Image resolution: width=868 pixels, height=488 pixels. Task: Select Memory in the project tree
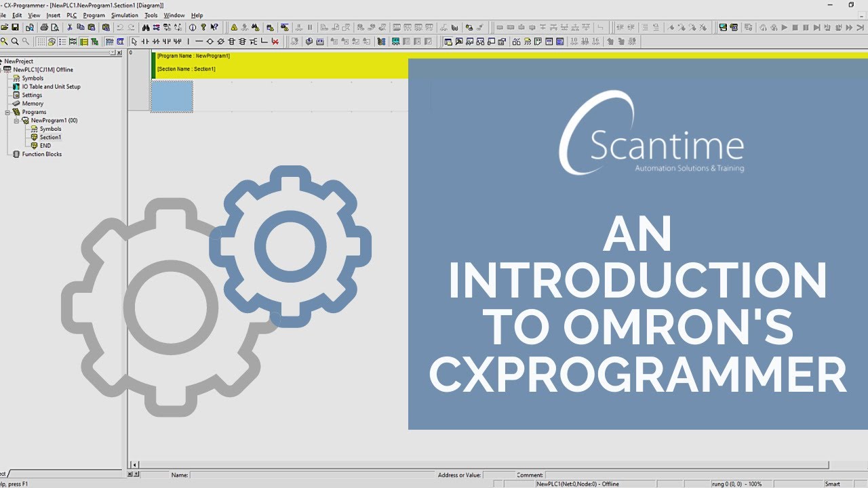click(x=33, y=104)
